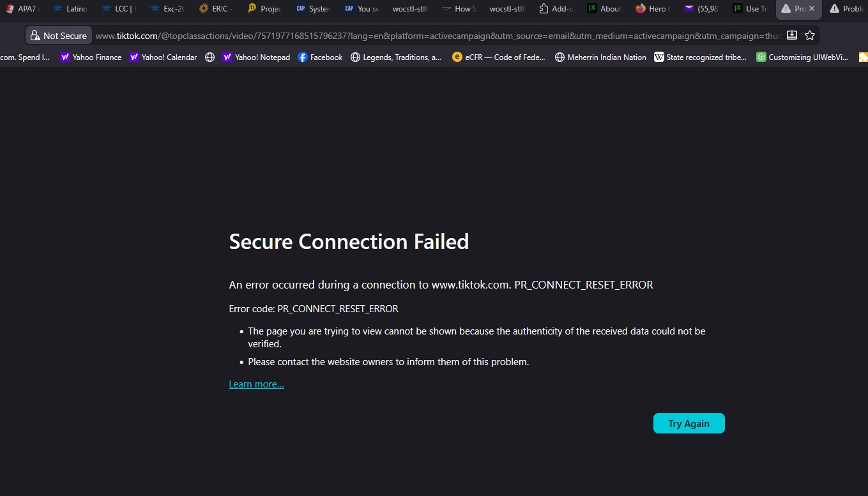Open the Yahoo! Notepad bookmark

pos(256,57)
